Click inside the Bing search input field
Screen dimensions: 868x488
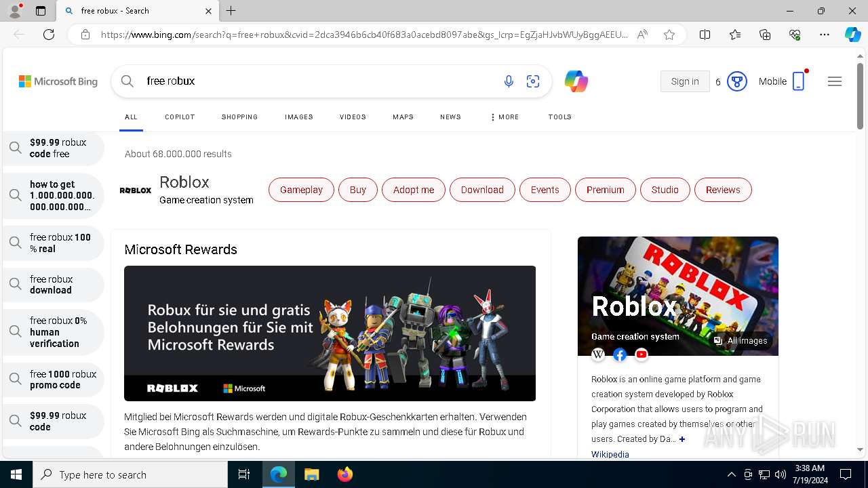319,81
